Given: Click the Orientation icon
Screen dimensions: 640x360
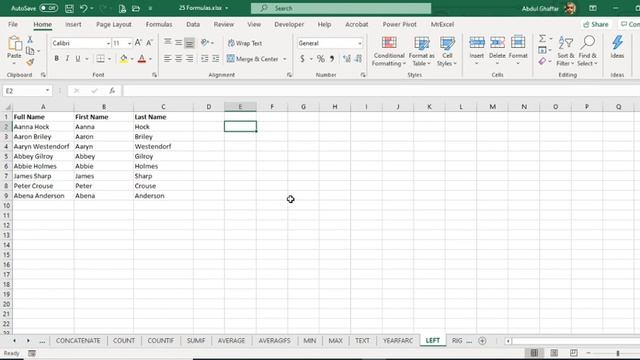Looking at the screenshot, I should (x=205, y=42).
